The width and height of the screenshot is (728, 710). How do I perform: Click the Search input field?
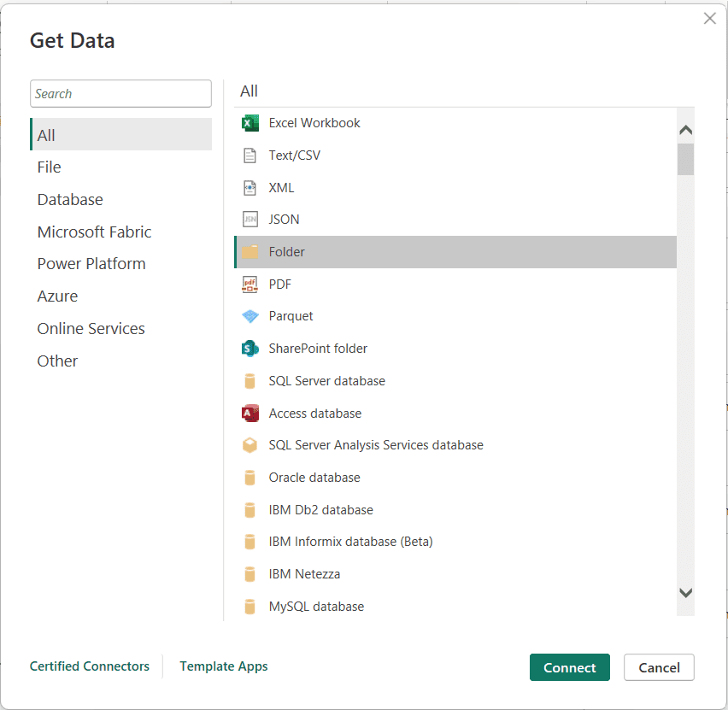(120, 93)
